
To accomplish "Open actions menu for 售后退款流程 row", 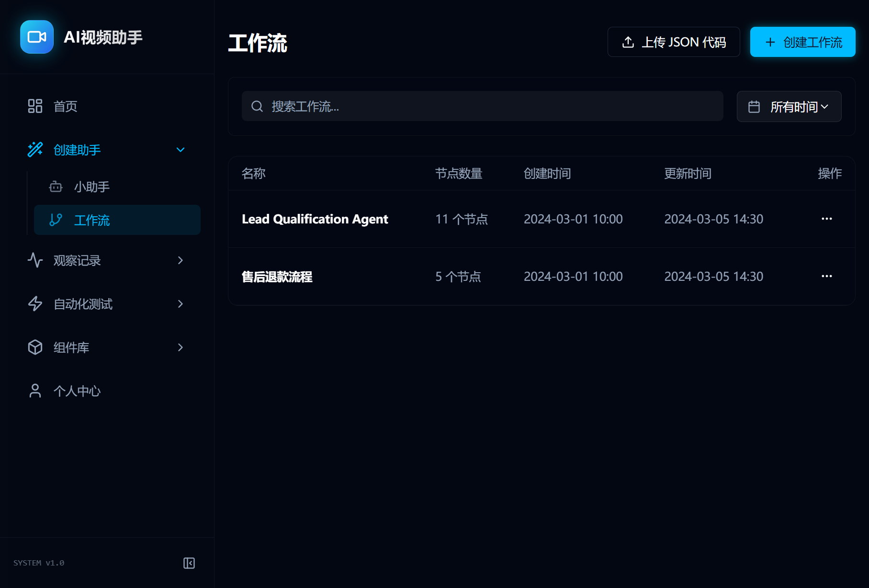I will [x=826, y=277].
